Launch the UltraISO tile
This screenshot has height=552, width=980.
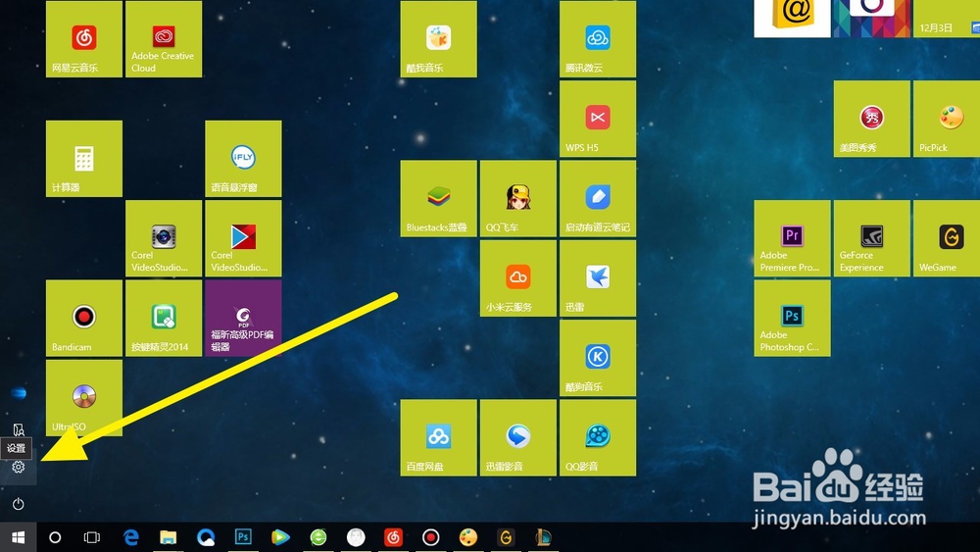(x=83, y=398)
